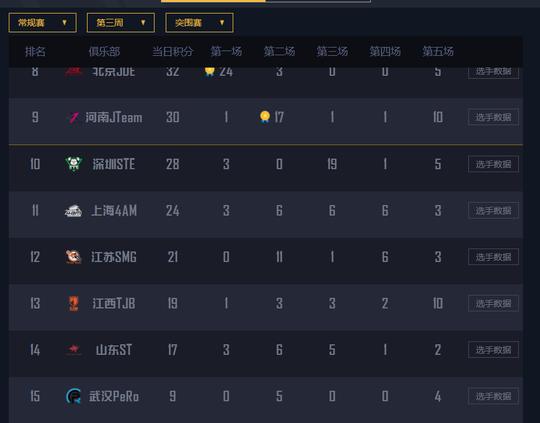Click the 深圳STE team name
540x423 pixels.
(114, 164)
